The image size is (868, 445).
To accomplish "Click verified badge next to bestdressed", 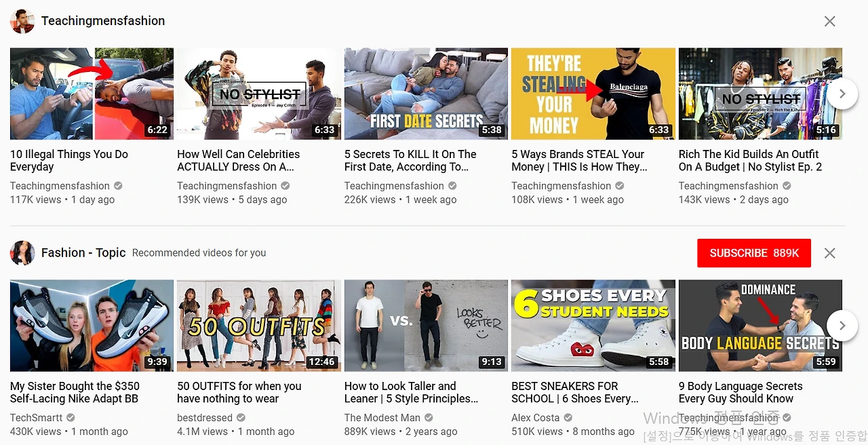I will pos(241,418).
